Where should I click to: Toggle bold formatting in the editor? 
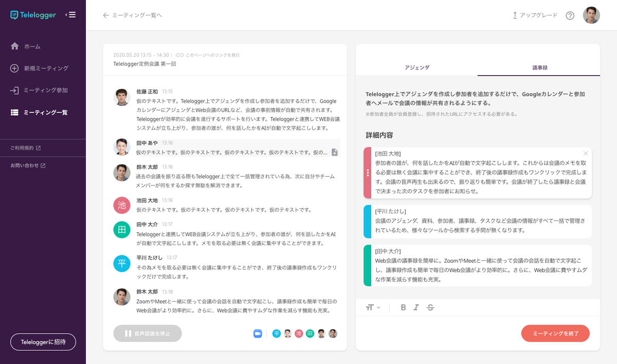pos(403,307)
